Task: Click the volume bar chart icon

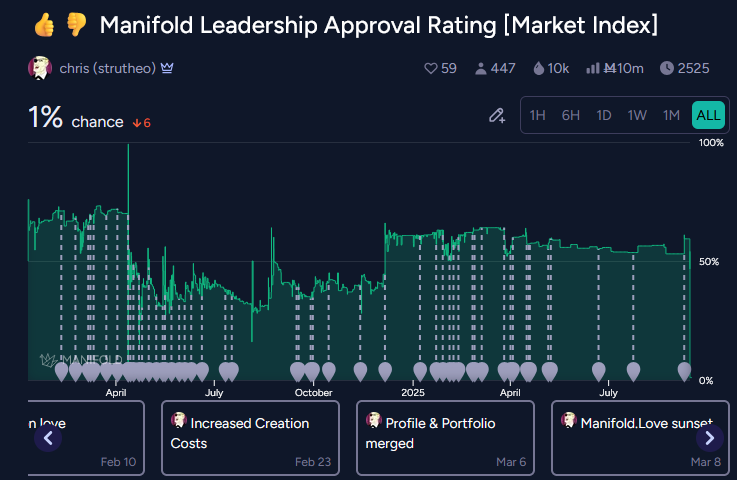Action: (593, 69)
